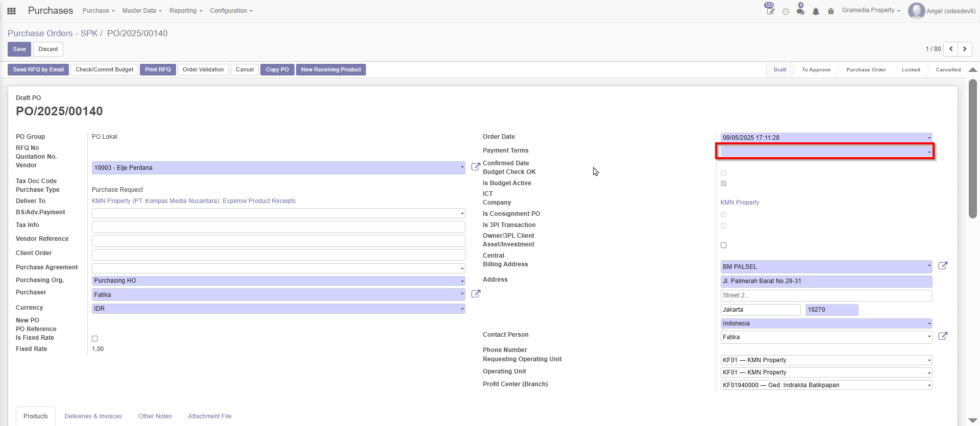Toggle Is 3PI Transaction checkbox
Viewport: 980px width, 426px height.
click(723, 225)
